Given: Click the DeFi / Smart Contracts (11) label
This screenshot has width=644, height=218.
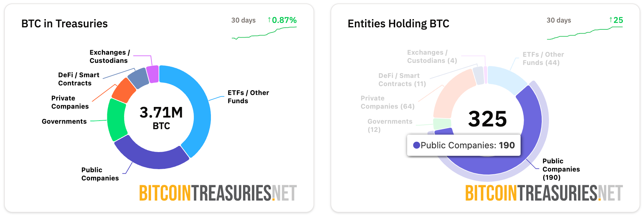Looking at the screenshot, I should 402,80.
